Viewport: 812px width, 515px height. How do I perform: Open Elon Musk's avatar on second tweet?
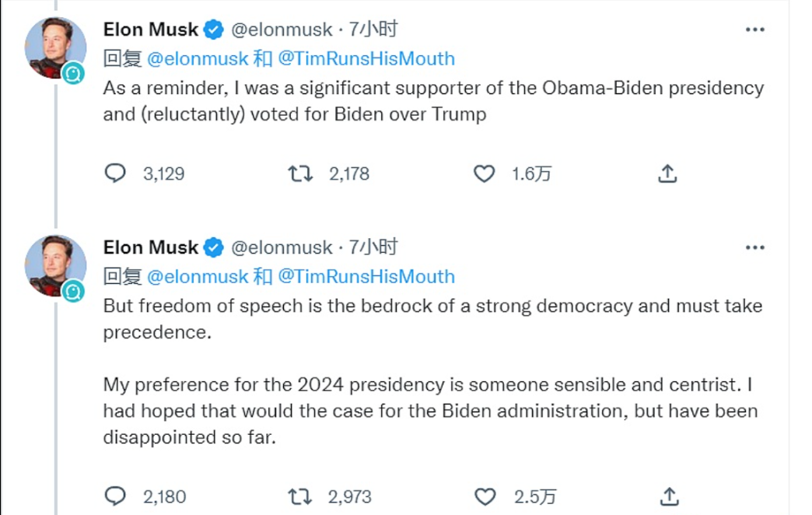pos(54,265)
